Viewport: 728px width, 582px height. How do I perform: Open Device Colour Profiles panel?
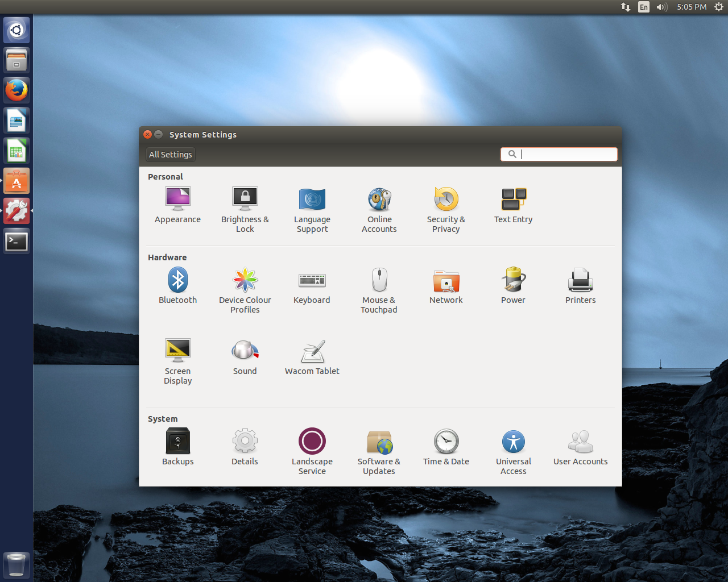(x=245, y=290)
